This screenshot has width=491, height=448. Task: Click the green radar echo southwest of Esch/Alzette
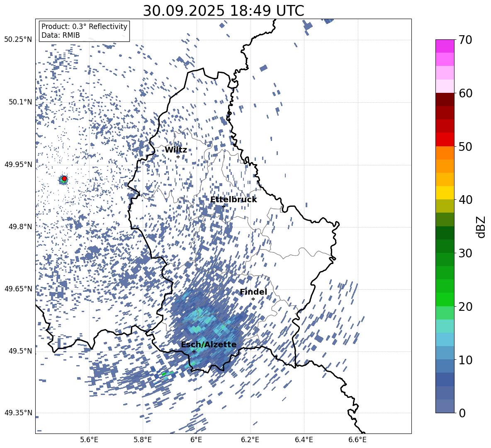164,374
